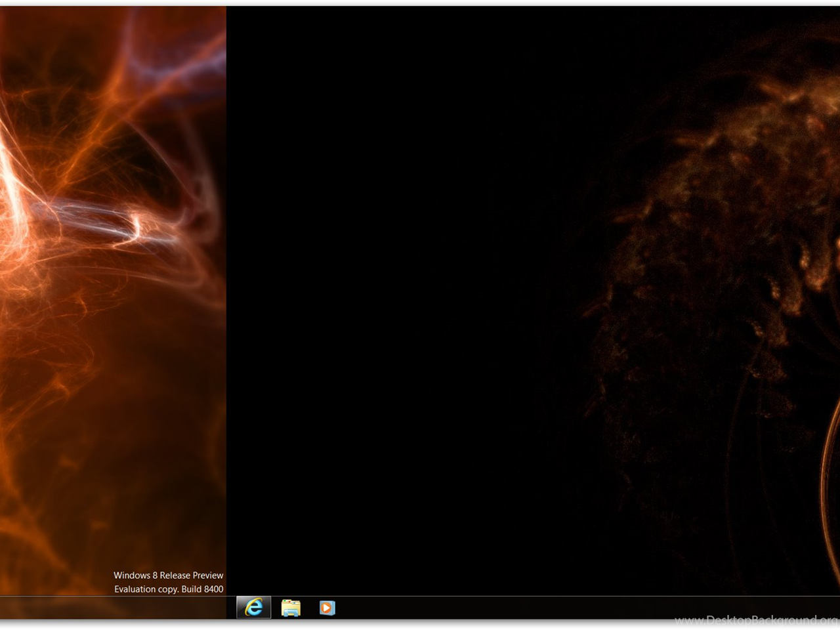The height and width of the screenshot is (630, 840).
Task: Click the glowing orange arc at right edge
Action: (828, 472)
